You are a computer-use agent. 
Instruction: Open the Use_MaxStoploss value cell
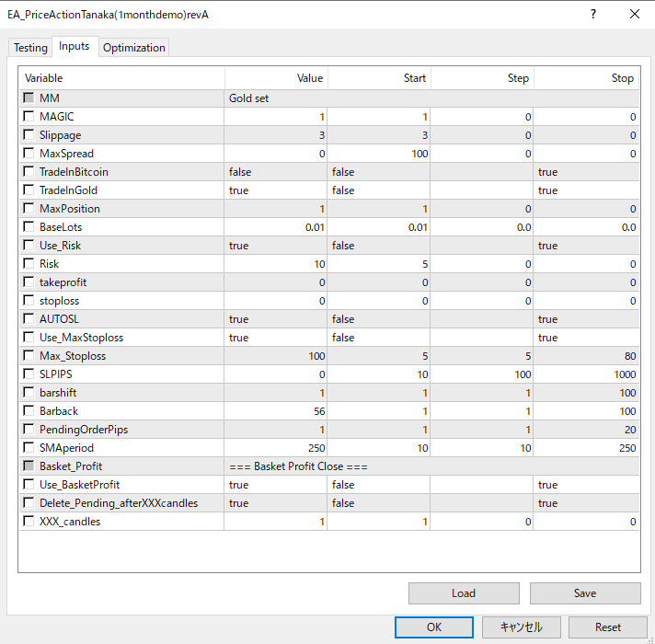tap(276, 337)
